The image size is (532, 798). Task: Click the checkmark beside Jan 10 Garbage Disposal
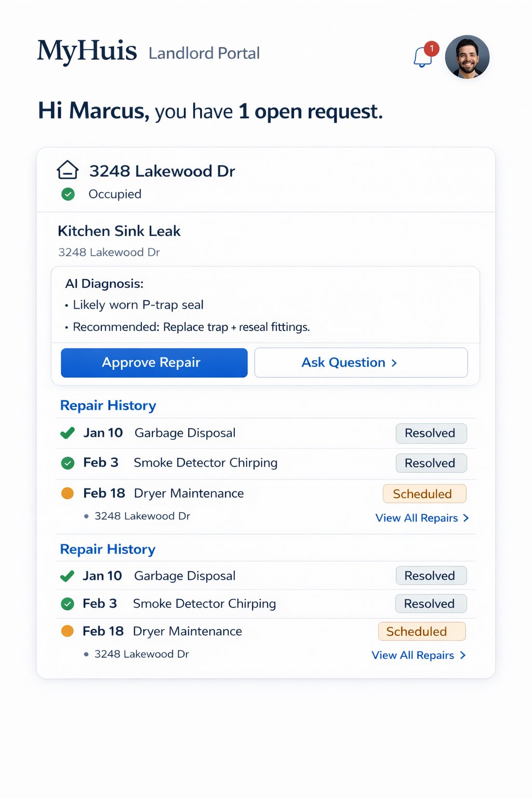pos(68,432)
